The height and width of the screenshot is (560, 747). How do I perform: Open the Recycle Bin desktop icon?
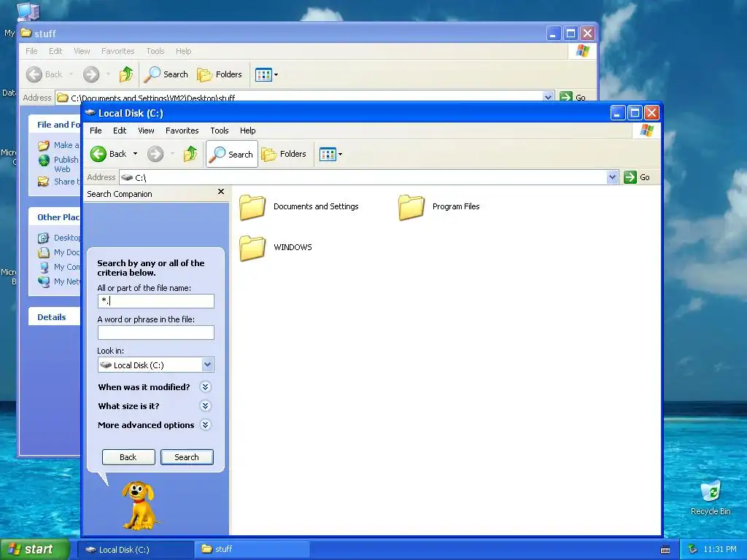711,497
